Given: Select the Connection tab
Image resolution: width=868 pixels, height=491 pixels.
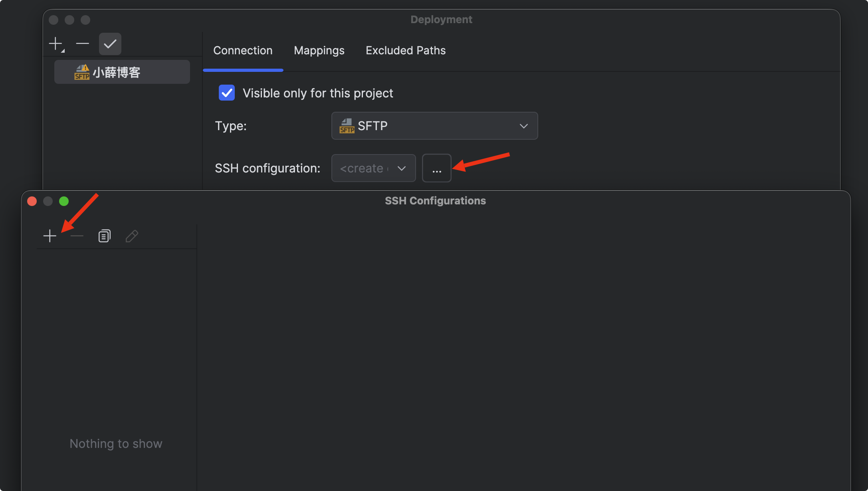Looking at the screenshot, I should [243, 50].
